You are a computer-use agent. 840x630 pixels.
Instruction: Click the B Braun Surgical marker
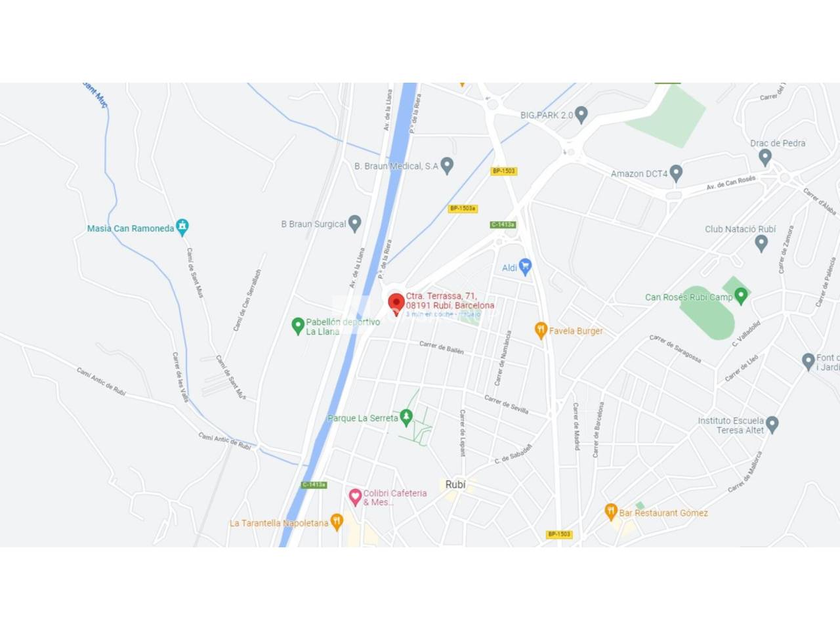(354, 223)
